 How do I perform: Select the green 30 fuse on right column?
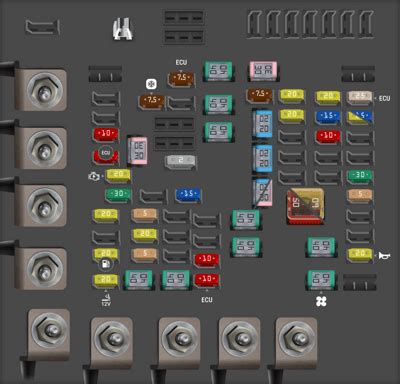360,176
